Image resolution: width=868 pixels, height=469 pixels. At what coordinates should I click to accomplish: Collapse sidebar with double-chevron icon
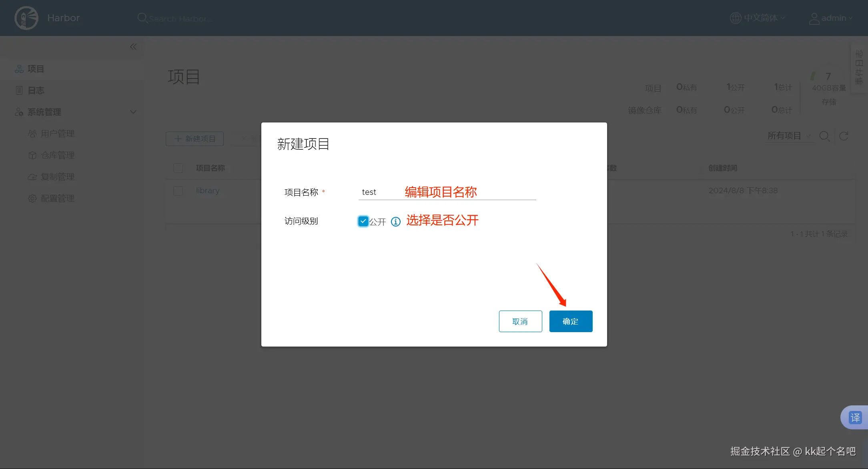133,47
